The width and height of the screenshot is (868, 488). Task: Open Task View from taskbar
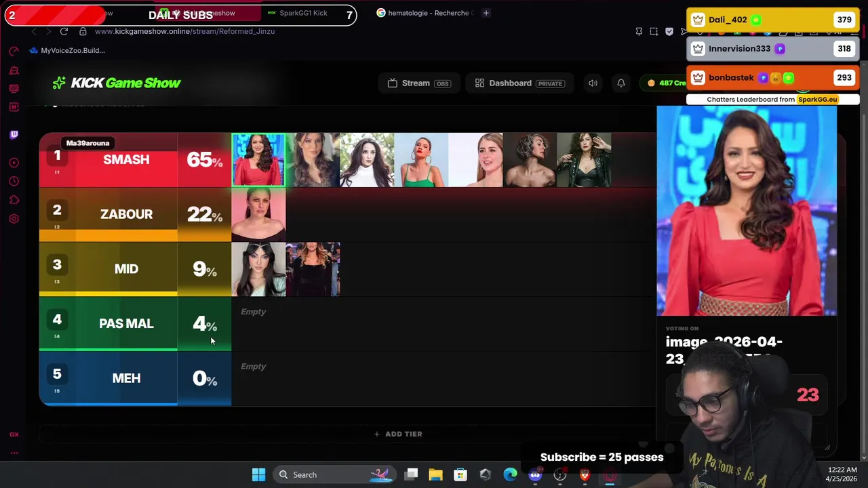click(411, 474)
